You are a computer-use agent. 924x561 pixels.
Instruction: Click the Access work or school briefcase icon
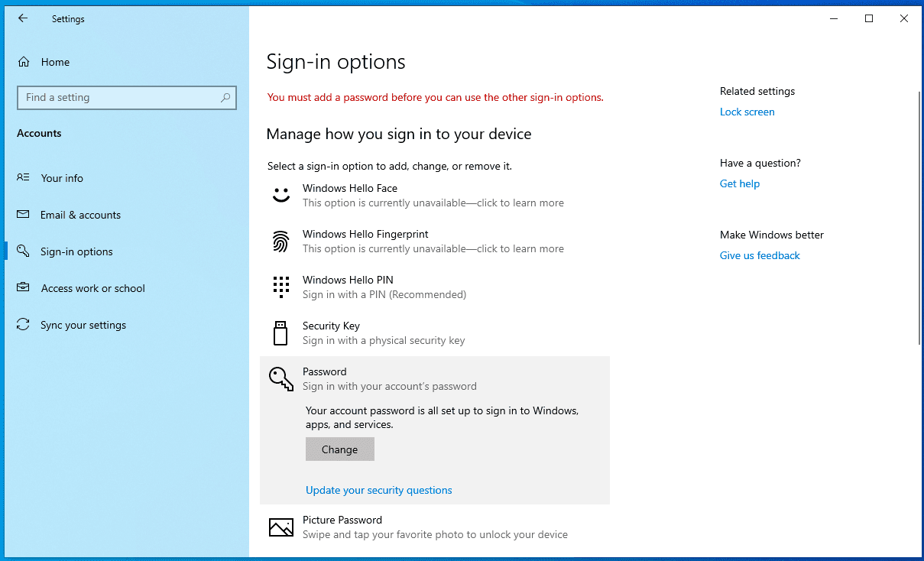point(23,288)
